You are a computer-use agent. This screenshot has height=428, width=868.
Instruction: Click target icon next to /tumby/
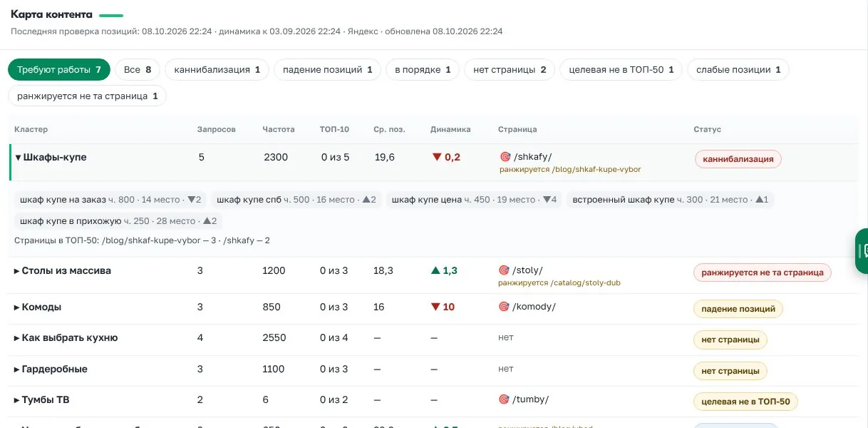(x=505, y=399)
